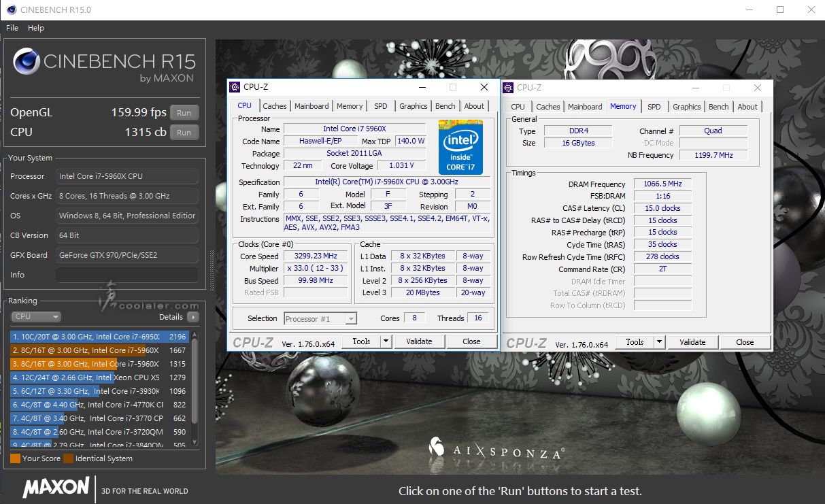Click the ranking list vertical scrollbar

point(195,388)
